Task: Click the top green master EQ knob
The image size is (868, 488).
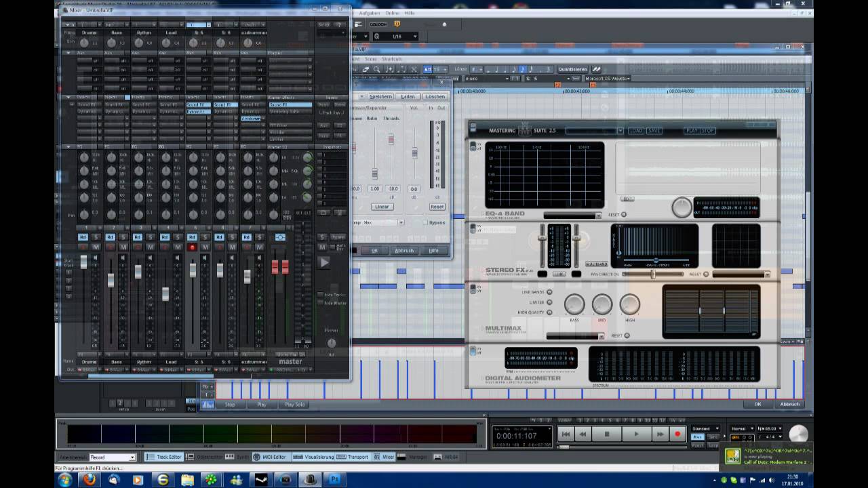Action: point(307,157)
